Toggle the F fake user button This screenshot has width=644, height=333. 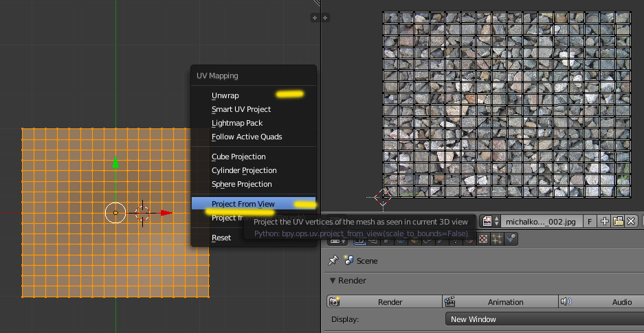click(x=590, y=221)
